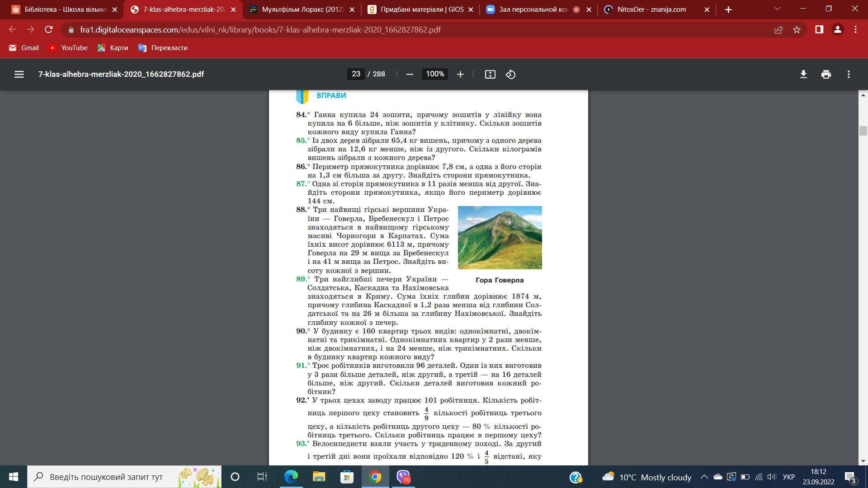
Task: Click the page number input field
Action: point(356,74)
